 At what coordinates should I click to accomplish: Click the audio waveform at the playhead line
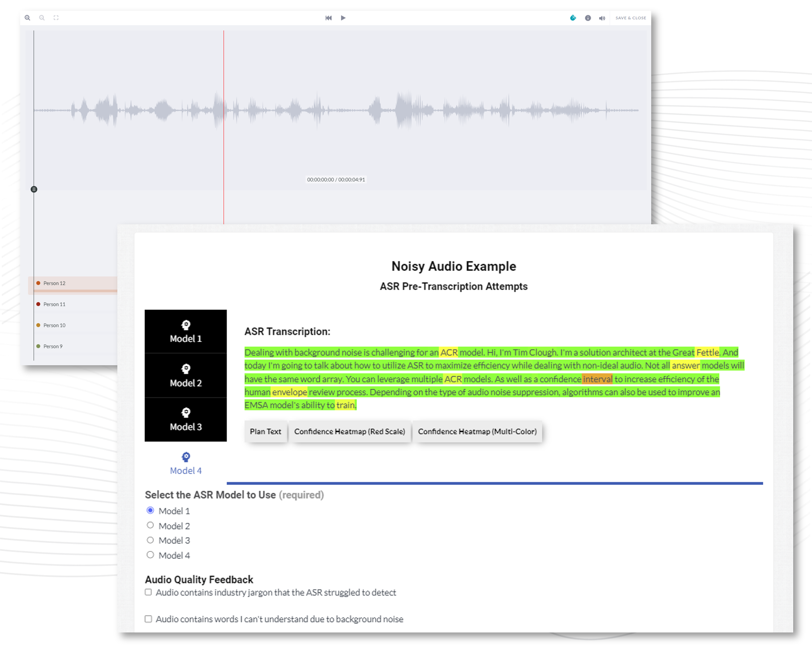(x=223, y=110)
